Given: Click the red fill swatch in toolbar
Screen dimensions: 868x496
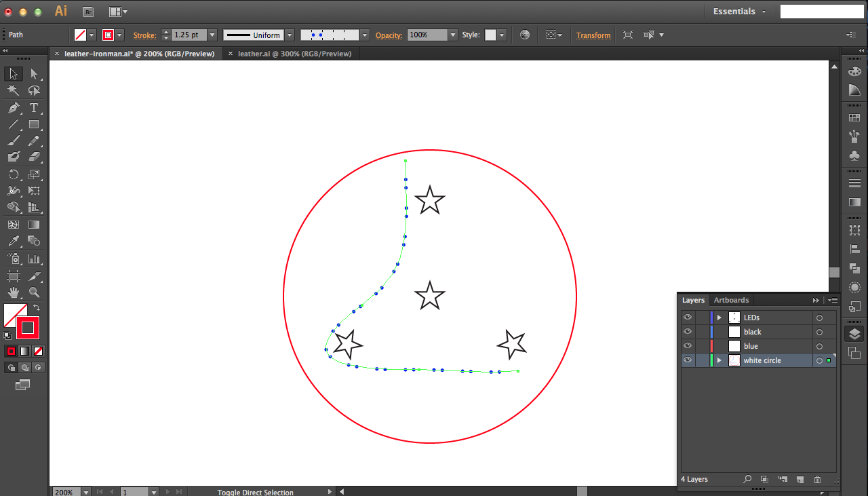Looking at the screenshot, I should (27, 328).
